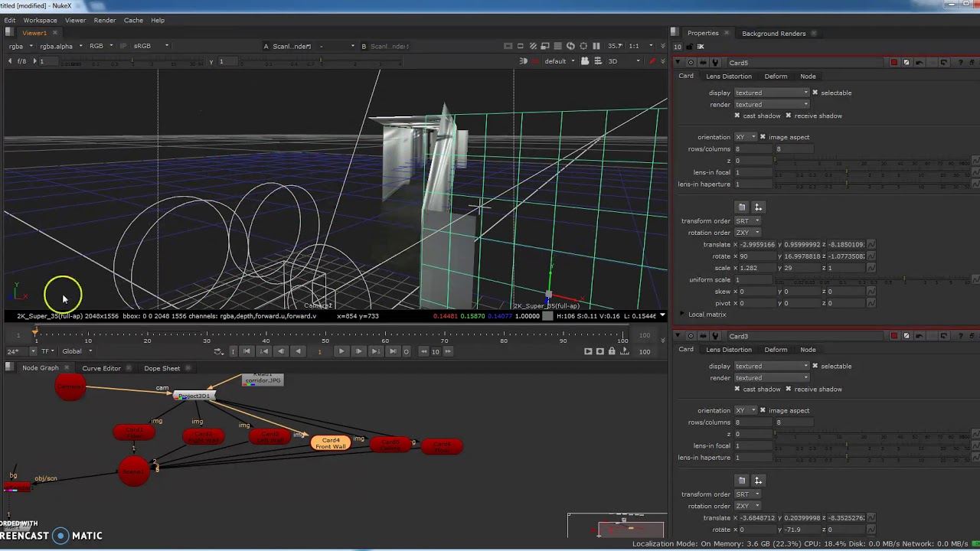Image resolution: width=980 pixels, height=551 pixels.
Task: Click the camera lock icon in viewer
Action: [x=585, y=61]
